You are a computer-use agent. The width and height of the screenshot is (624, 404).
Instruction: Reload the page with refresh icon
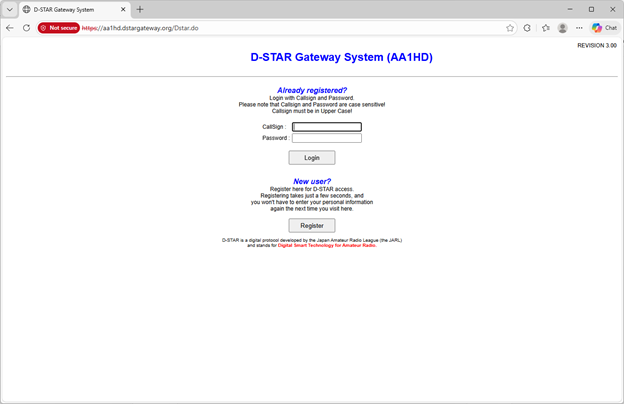click(x=26, y=28)
